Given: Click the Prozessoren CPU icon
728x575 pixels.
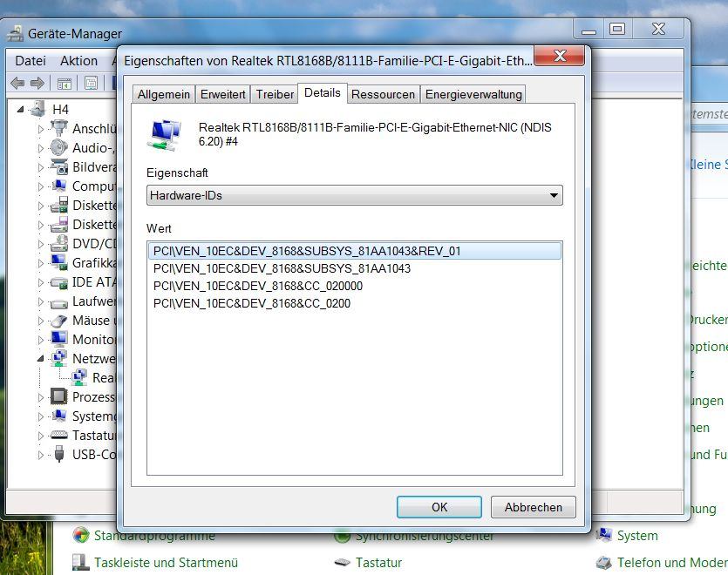Looking at the screenshot, I should [x=59, y=396].
